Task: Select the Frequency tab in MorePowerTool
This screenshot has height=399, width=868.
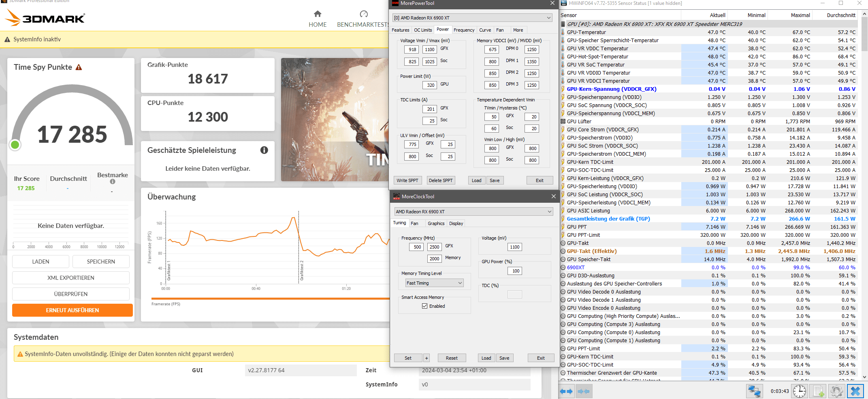Action: pos(464,30)
